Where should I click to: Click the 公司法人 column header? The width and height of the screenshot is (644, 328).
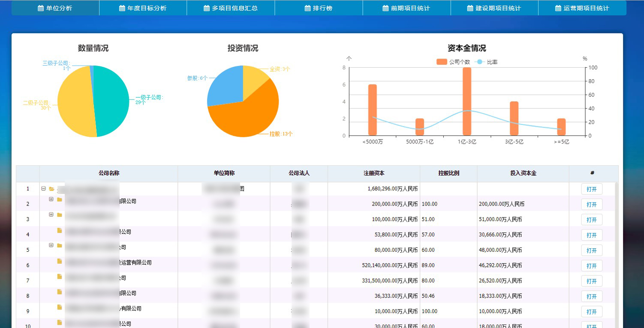click(299, 173)
